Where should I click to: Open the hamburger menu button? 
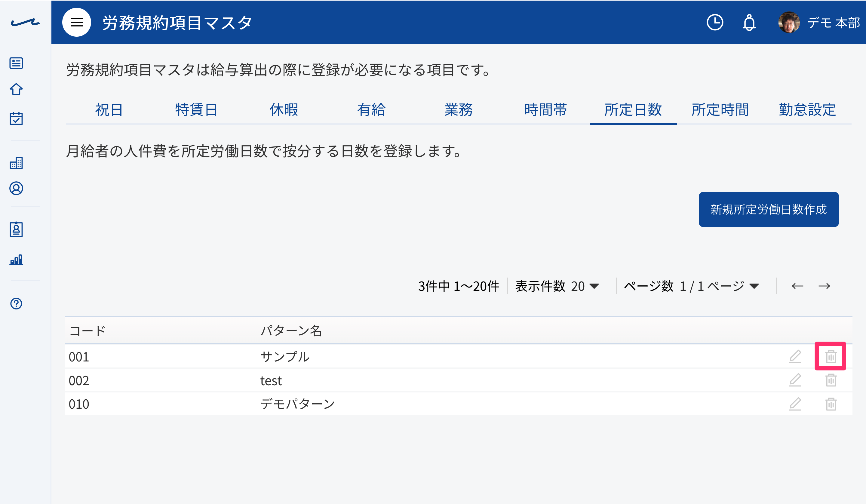pyautogui.click(x=77, y=22)
